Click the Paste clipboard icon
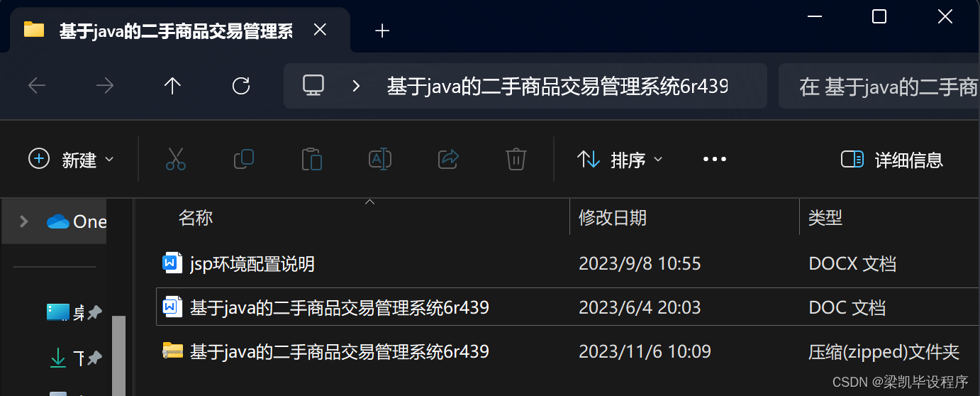This screenshot has height=396, width=980. coord(312,160)
